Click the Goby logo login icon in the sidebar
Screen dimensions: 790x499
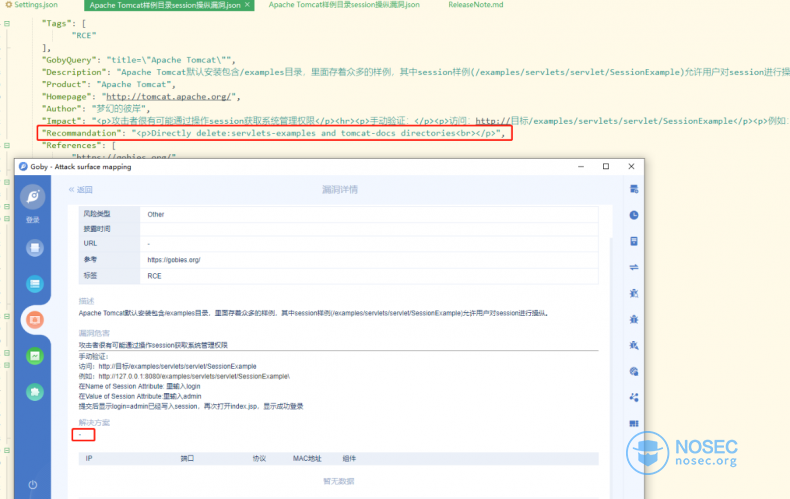point(33,197)
